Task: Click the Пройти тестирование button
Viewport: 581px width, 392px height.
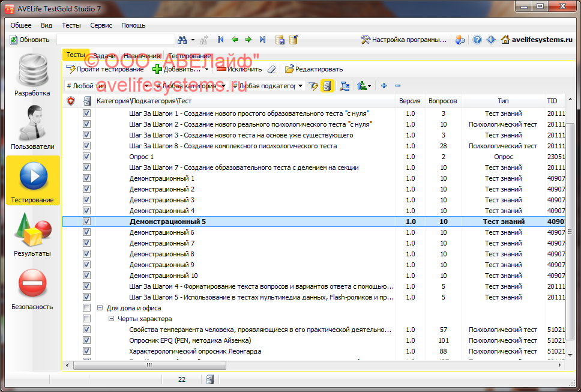Action: pos(105,69)
